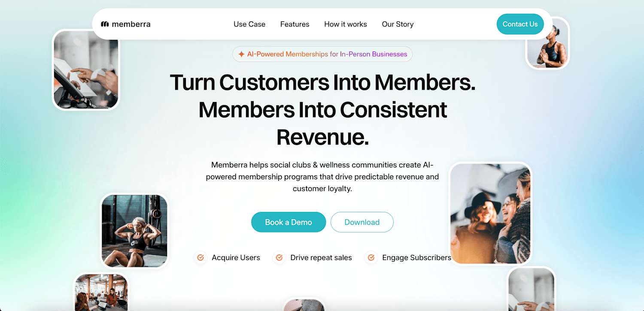Click the Contact Us button

point(520,24)
